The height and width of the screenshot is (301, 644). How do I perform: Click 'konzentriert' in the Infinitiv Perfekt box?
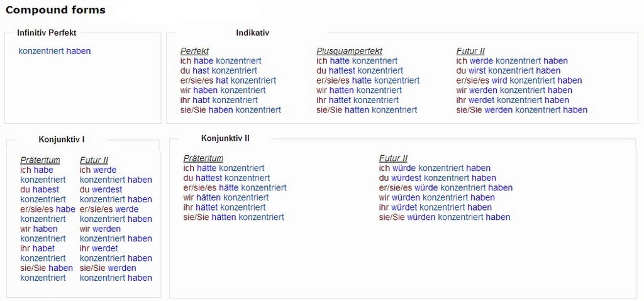[41, 51]
